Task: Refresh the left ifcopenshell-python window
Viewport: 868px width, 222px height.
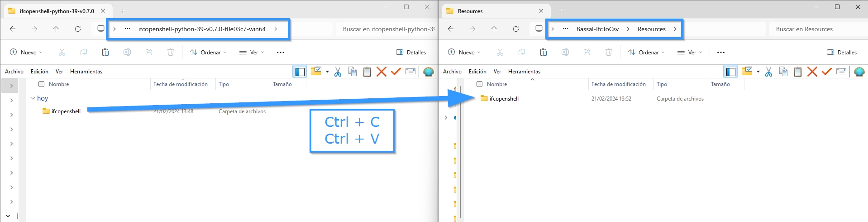Action: click(78, 29)
